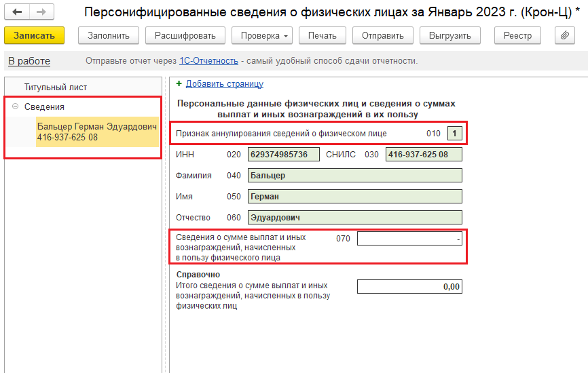The height and width of the screenshot is (373, 588).
Task: Click the Отправить button
Action: [382, 36]
